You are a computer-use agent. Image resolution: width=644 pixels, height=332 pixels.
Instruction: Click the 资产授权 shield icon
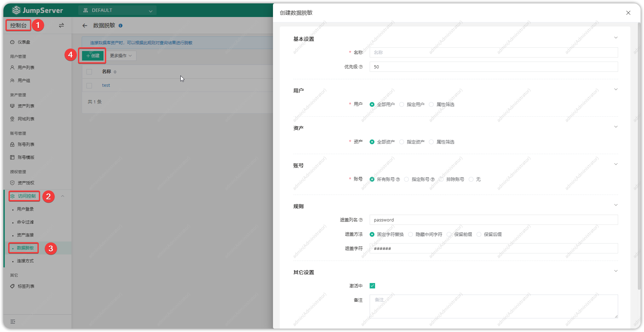(x=12, y=183)
